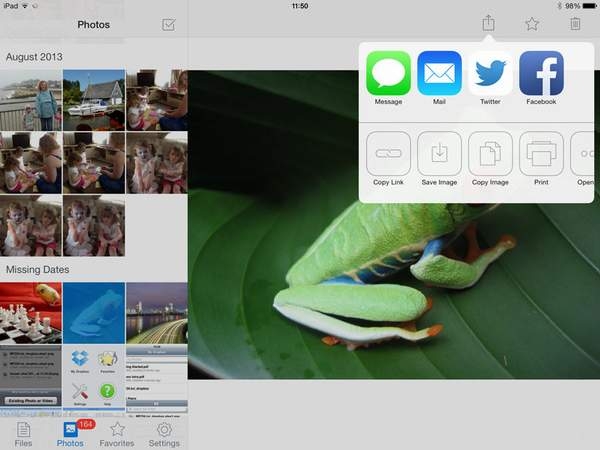Share the photo on Facebook

[541, 73]
